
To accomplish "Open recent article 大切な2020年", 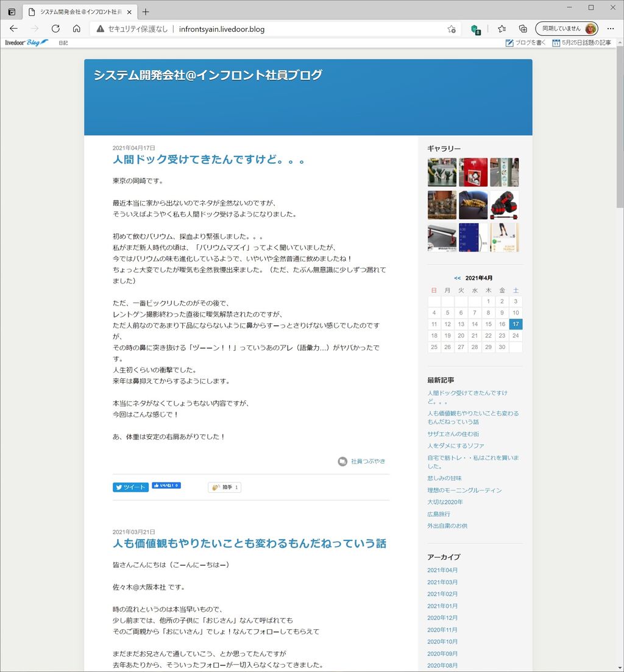I will (x=445, y=502).
